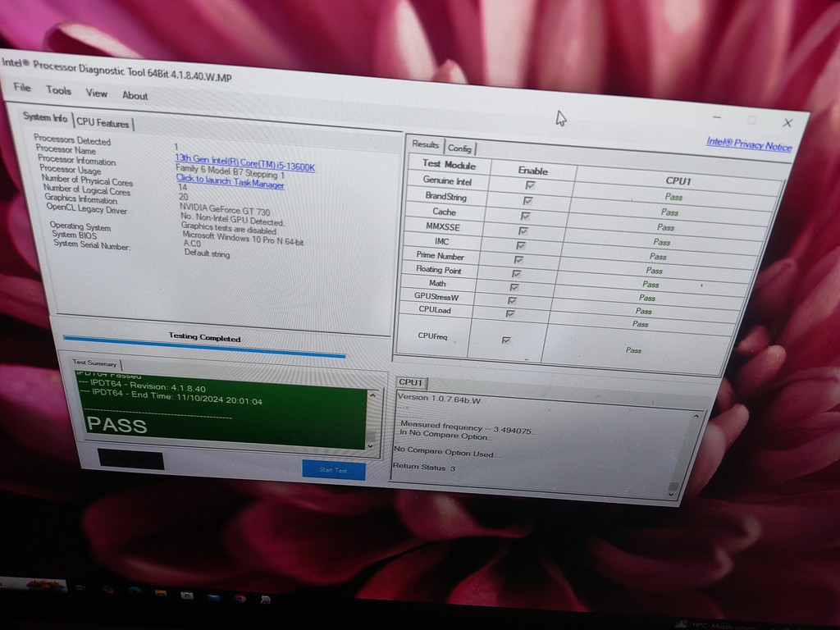Toggle the BrandString enable checkbox
The height and width of the screenshot is (630, 840).
[527, 200]
